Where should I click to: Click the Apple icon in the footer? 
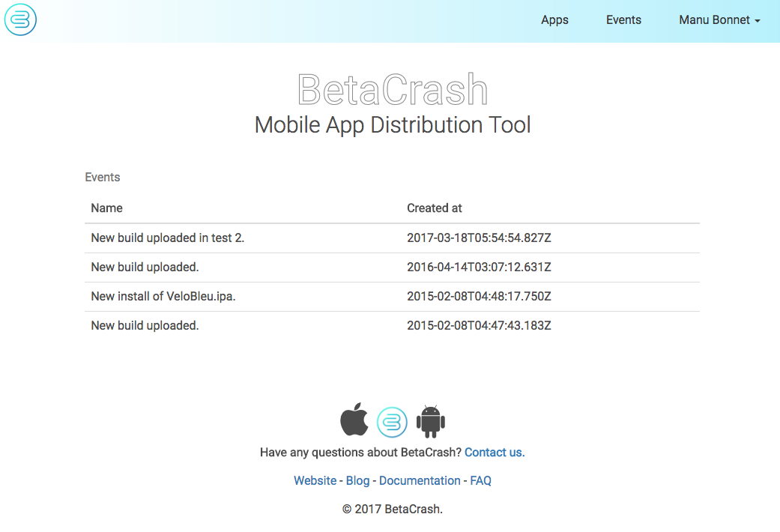point(354,419)
